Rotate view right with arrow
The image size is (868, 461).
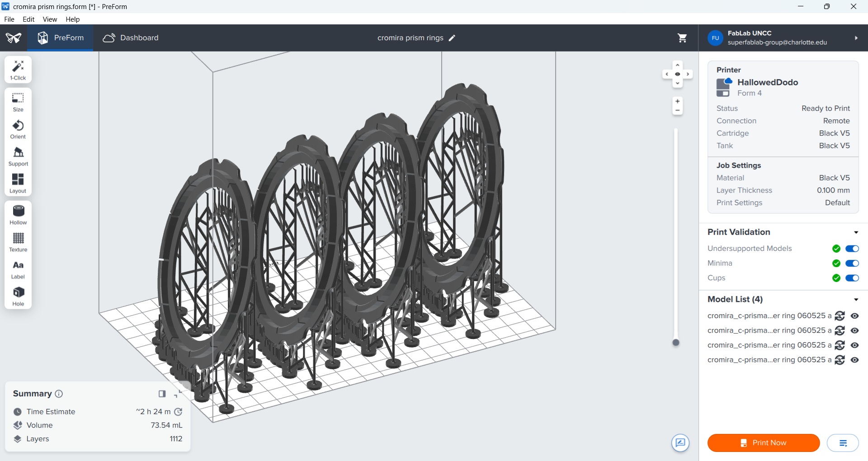click(688, 74)
